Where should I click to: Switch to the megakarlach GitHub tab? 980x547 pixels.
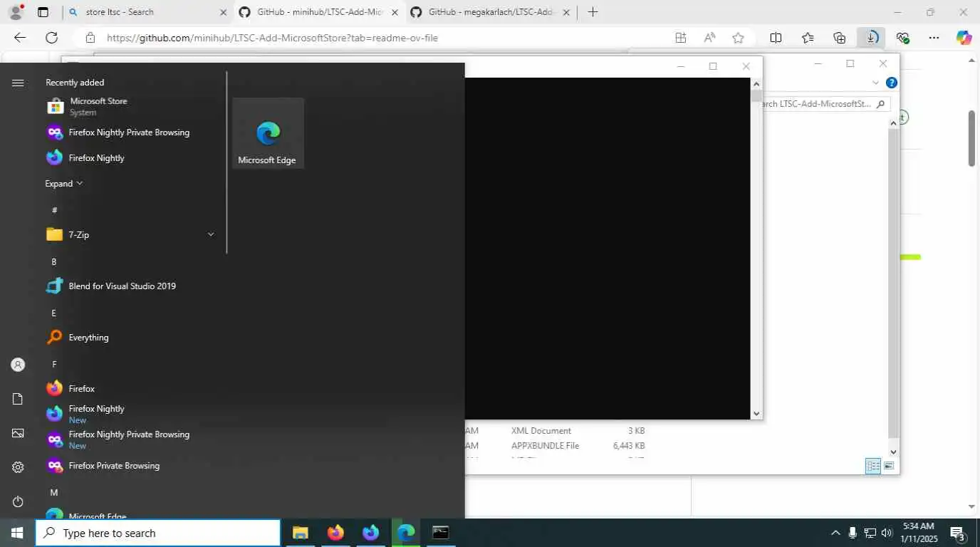point(490,12)
